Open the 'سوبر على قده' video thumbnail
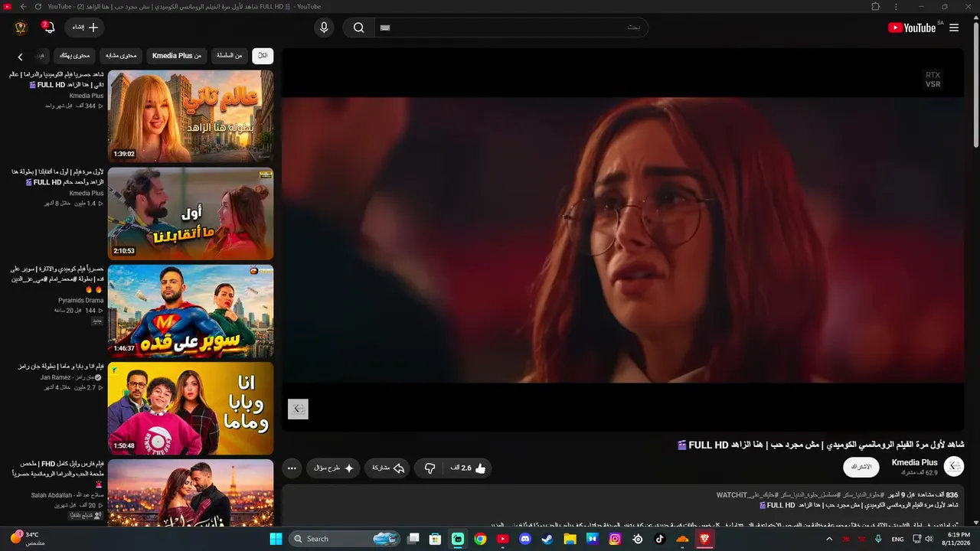This screenshot has width=980, height=551. pyautogui.click(x=191, y=311)
